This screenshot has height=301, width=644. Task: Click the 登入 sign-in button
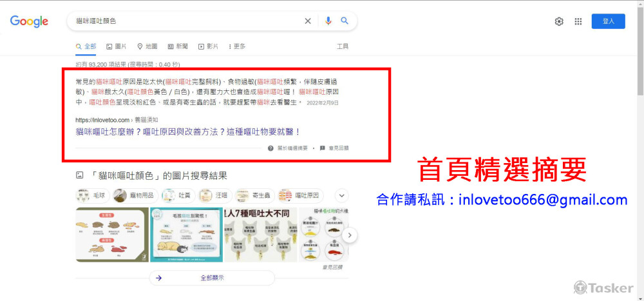pos(609,21)
